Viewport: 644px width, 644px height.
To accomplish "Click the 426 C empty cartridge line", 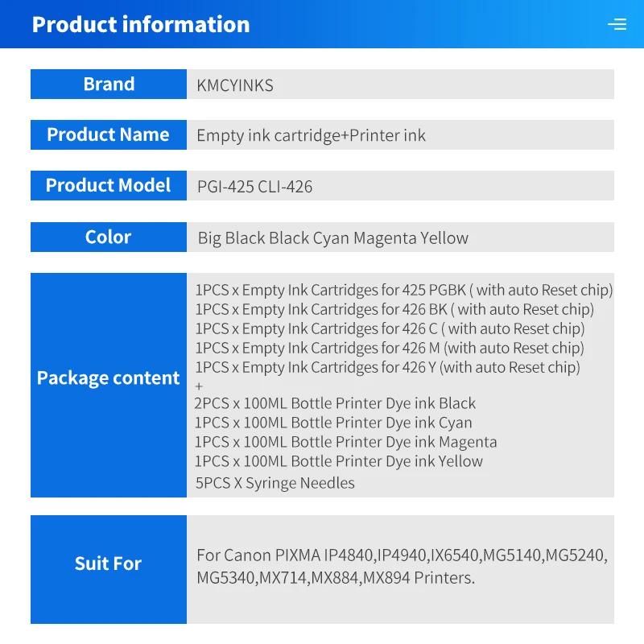I will (390, 328).
